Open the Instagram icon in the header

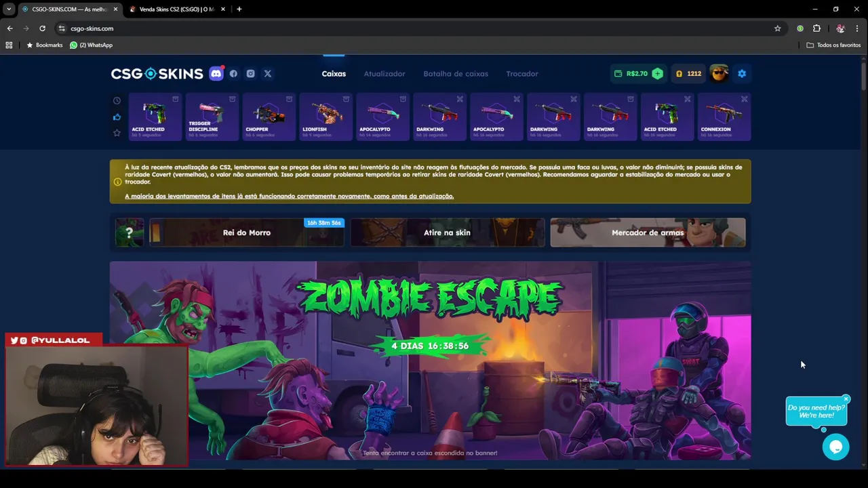(x=250, y=73)
